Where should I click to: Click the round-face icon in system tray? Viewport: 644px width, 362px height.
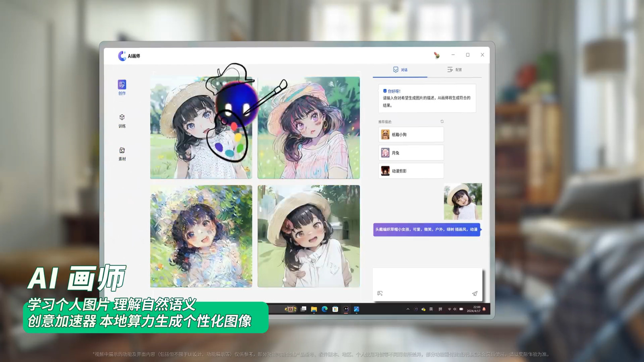coord(416,309)
